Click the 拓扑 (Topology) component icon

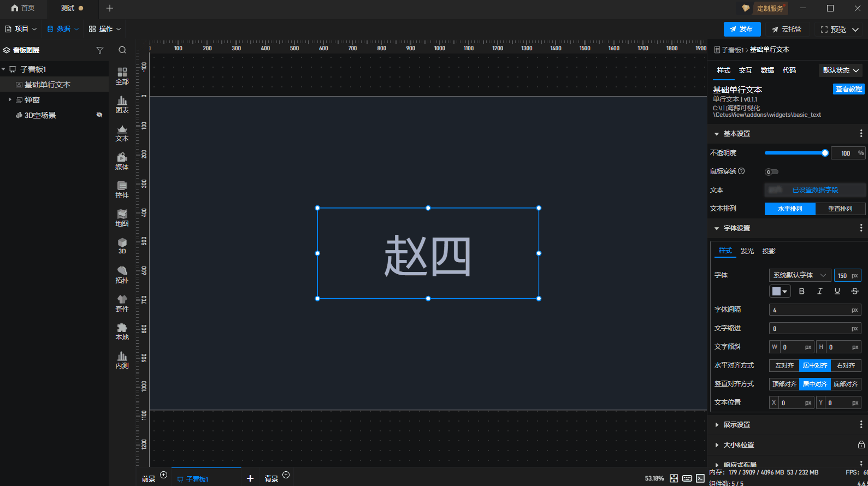pos(122,275)
